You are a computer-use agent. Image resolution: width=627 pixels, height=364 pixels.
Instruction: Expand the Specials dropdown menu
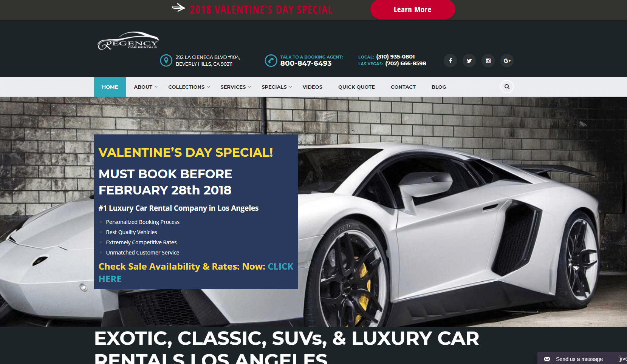point(277,87)
